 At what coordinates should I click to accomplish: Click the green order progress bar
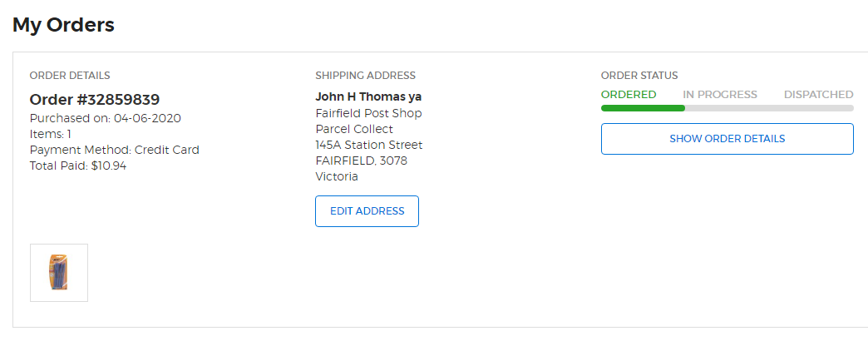[x=643, y=108]
